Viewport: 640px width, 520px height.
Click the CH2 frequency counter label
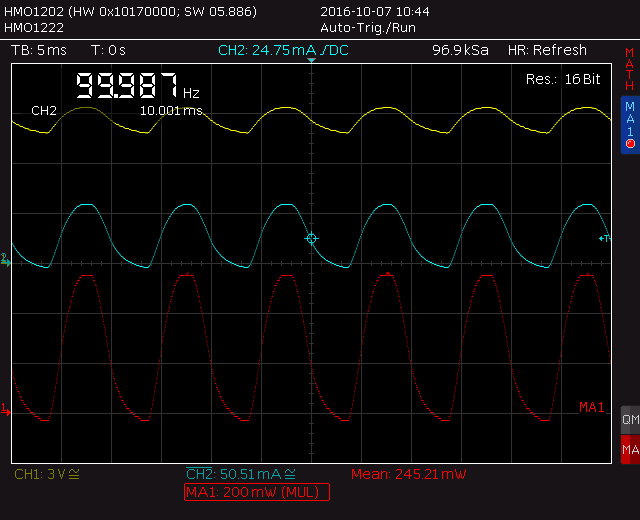coord(44,110)
